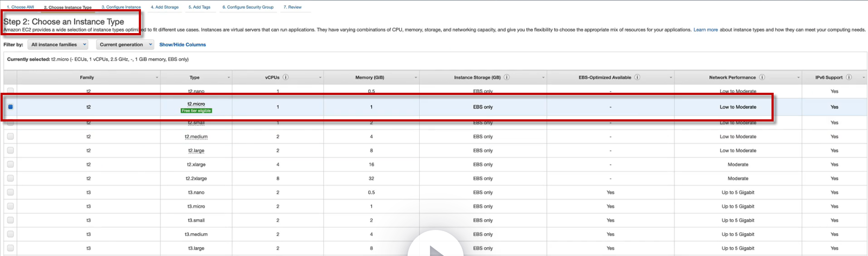Open the Current generation filter dropdown
The height and width of the screenshot is (256, 868).
(125, 44)
